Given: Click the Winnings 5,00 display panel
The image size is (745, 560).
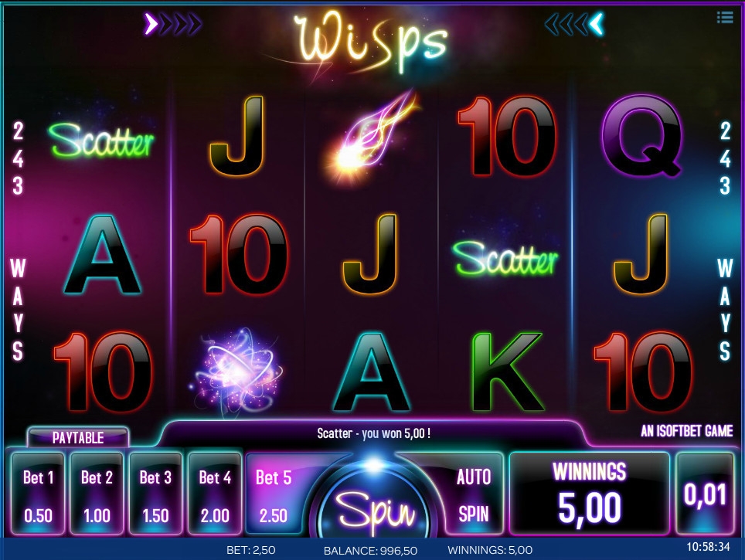Looking at the screenshot, I should tap(589, 494).
